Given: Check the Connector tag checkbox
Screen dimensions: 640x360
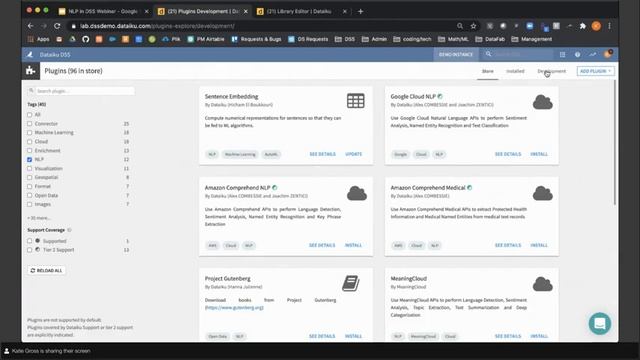Looking at the screenshot, I should (29, 124).
